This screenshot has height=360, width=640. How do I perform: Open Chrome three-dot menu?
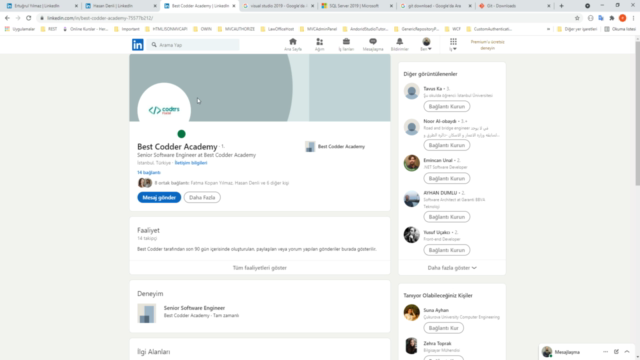[633, 18]
